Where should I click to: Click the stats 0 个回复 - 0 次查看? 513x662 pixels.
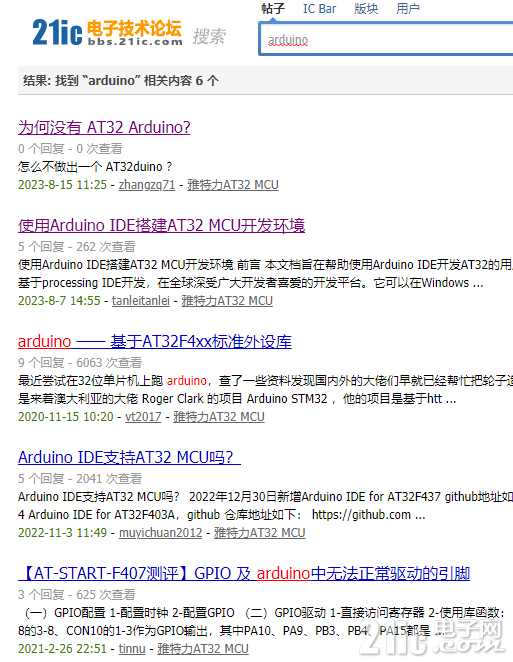70,149
